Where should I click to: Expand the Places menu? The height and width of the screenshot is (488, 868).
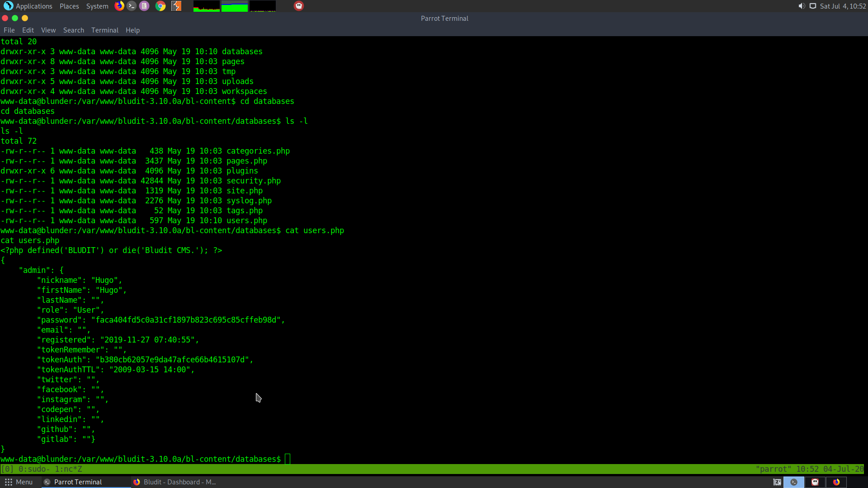click(69, 6)
